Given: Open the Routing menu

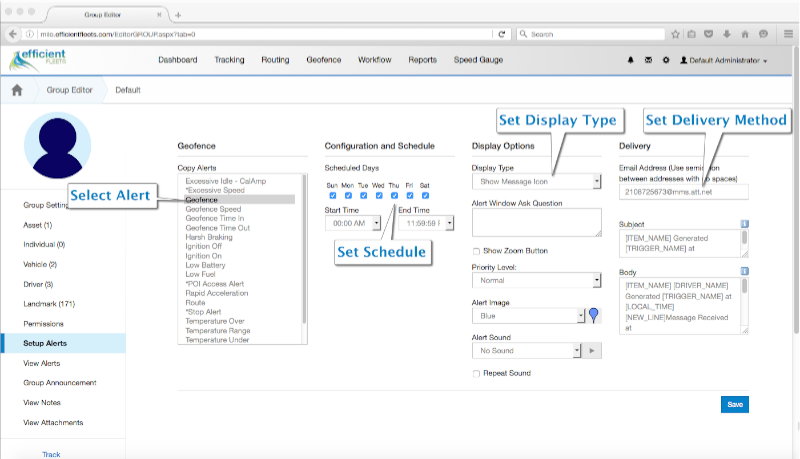Looking at the screenshot, I should (275, 60).
